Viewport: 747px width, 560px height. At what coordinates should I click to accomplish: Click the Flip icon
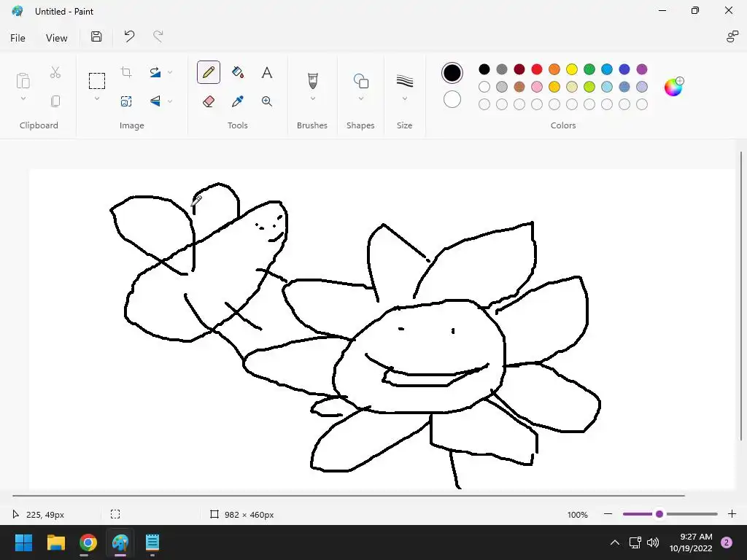click(x=155, y=101)
